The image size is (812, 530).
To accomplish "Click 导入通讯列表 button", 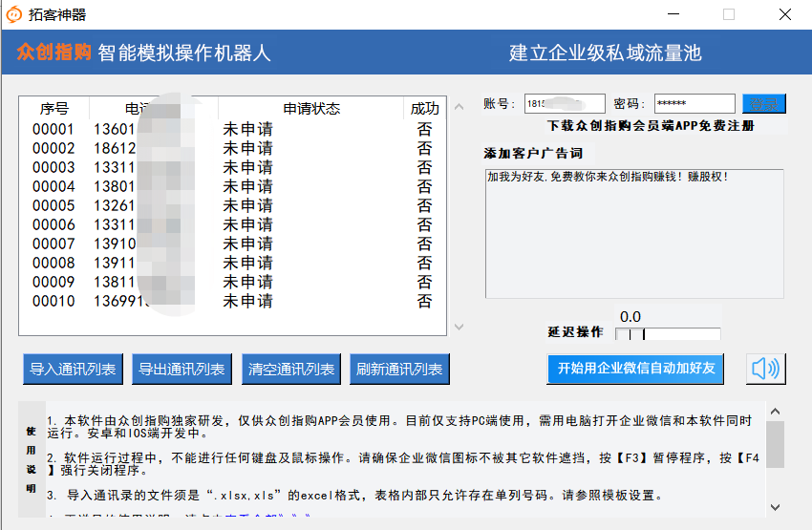I will (73, 369).
